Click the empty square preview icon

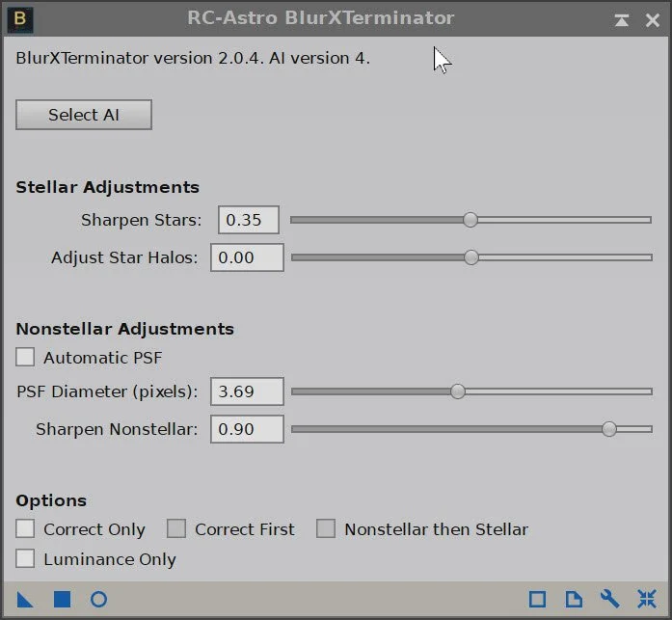coord(537,599)
